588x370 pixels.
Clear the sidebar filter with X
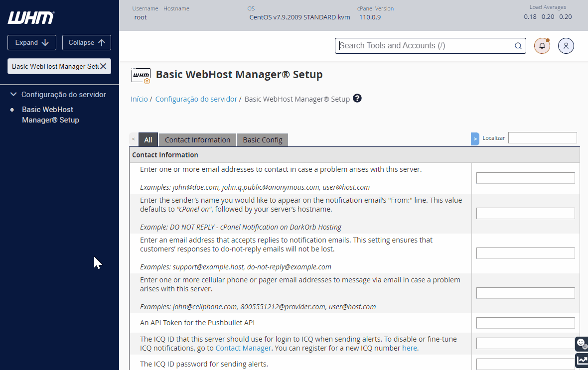tap(103, 66)
